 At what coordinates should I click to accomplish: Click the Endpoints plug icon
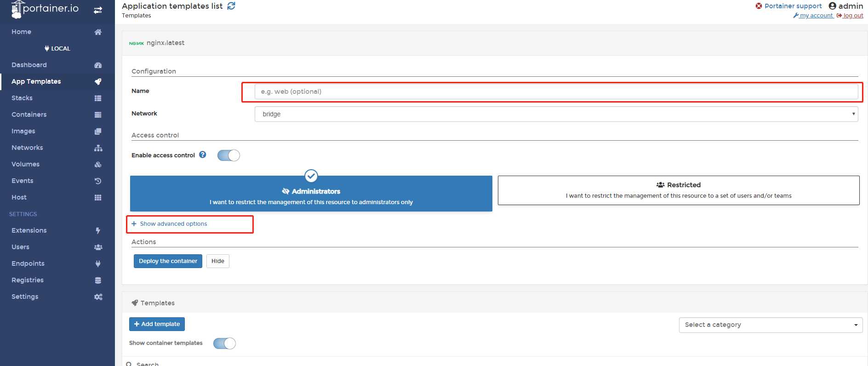click(x=98, y=264)
